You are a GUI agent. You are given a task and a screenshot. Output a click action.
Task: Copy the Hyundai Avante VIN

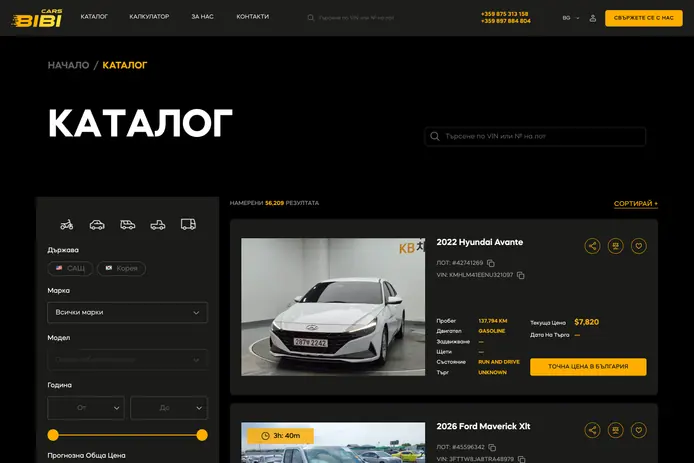(x=521, y=275)
